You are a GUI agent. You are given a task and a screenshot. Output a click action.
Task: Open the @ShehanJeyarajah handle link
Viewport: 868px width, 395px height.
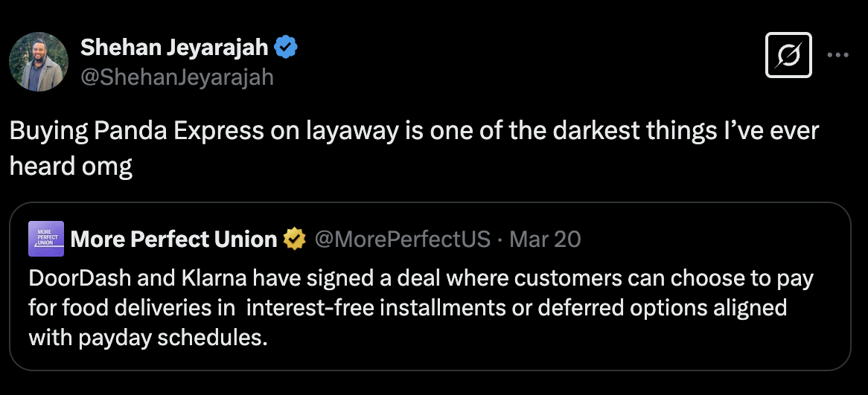tap(176, 77)
